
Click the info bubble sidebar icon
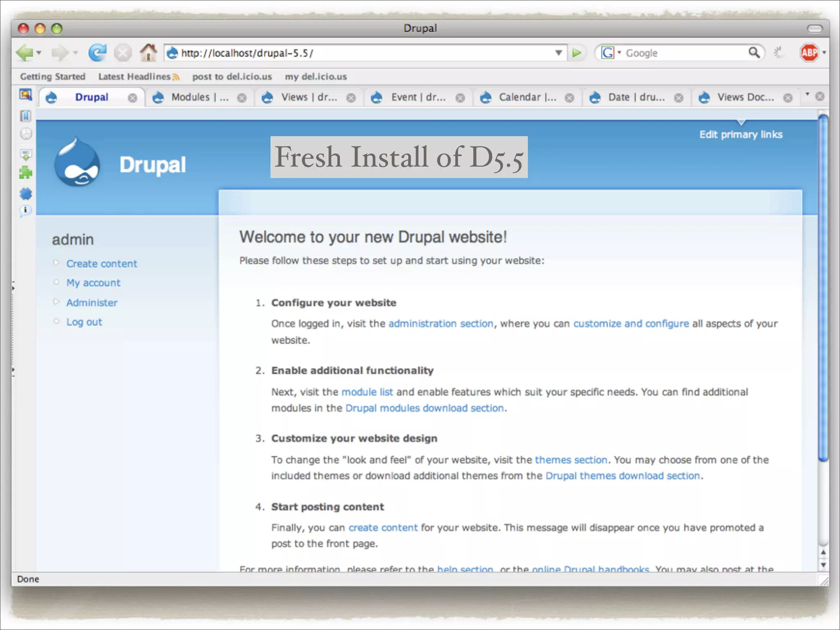(x=25, y=211)
